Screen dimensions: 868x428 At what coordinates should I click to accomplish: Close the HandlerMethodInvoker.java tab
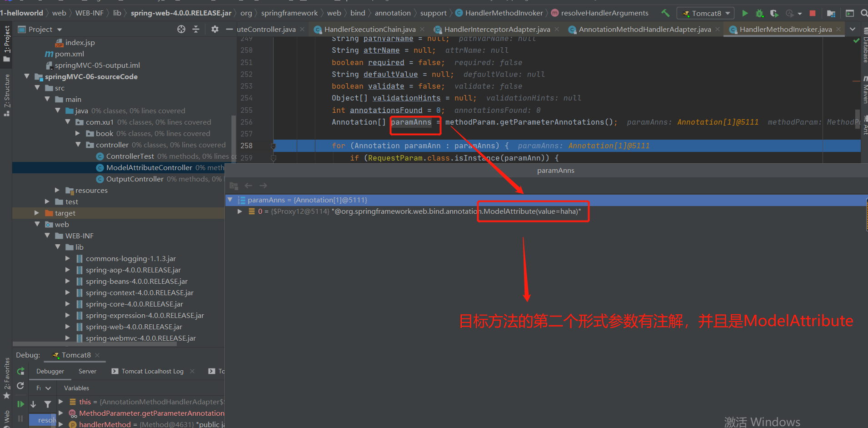point(838,30)
